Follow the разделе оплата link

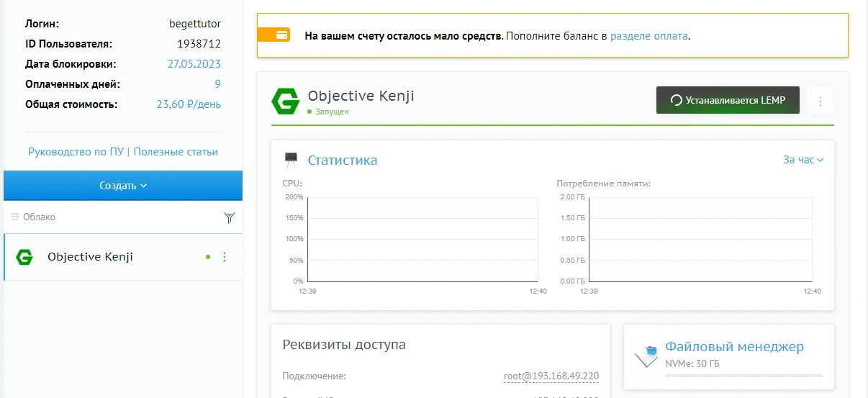(x=649, y=35)
